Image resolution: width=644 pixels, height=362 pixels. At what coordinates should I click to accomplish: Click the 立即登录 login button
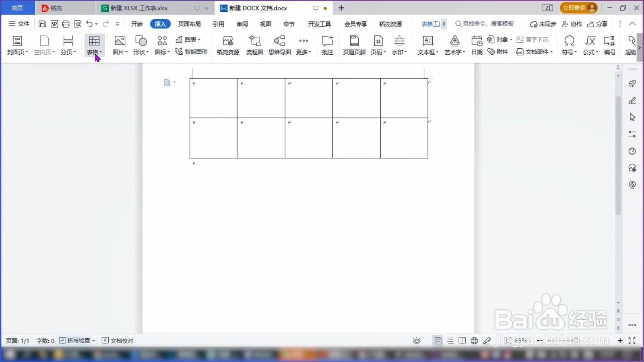[x=578, y=8]
